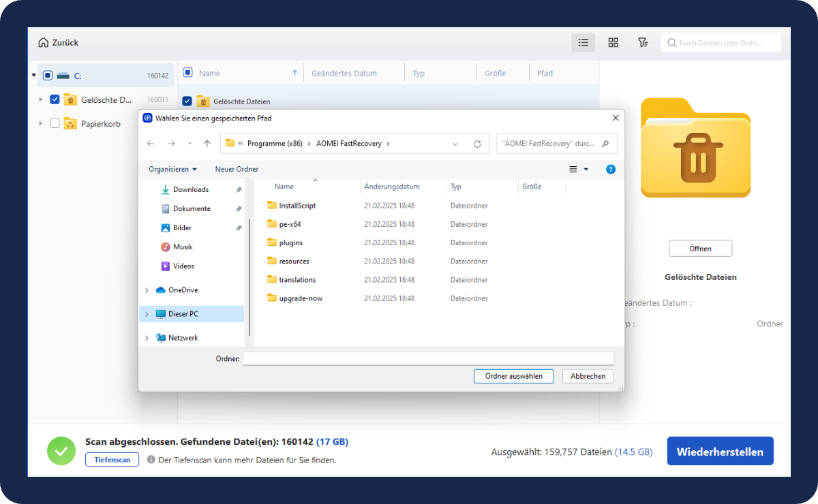818x504 pixels.
Task: Expand the Papierkorb tree node
Action: click(x=41, y=123)
